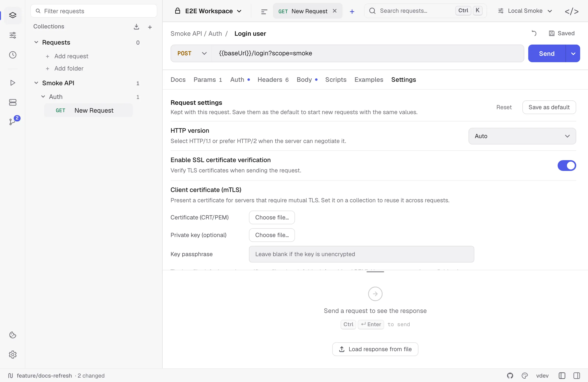Open the cookies icon in sidebar

click(12, 335)
